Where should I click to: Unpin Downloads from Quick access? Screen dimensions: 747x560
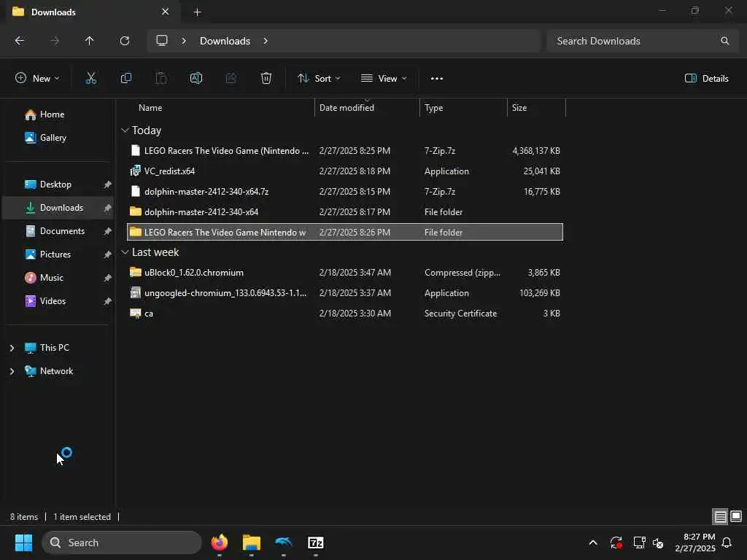(108, 208)
